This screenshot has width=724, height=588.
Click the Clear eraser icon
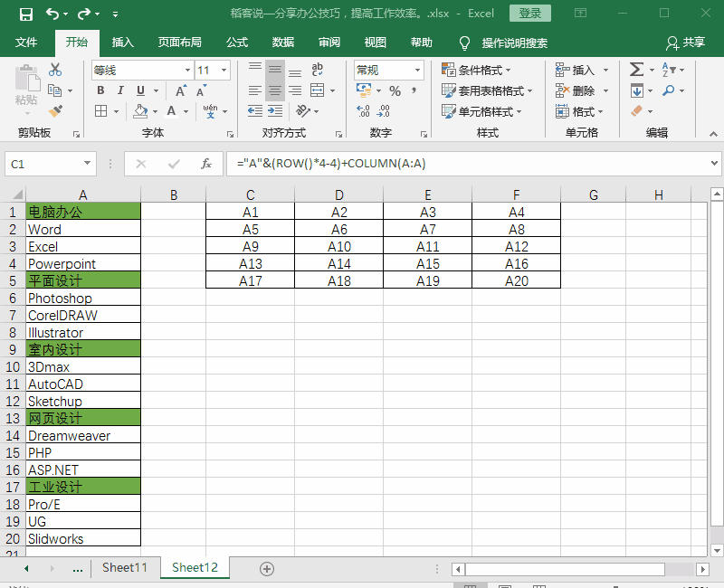coord(637,110)
